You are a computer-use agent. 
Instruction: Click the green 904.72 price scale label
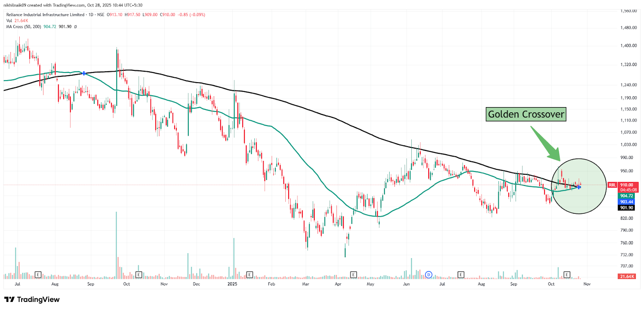click(x=626, y=196)
